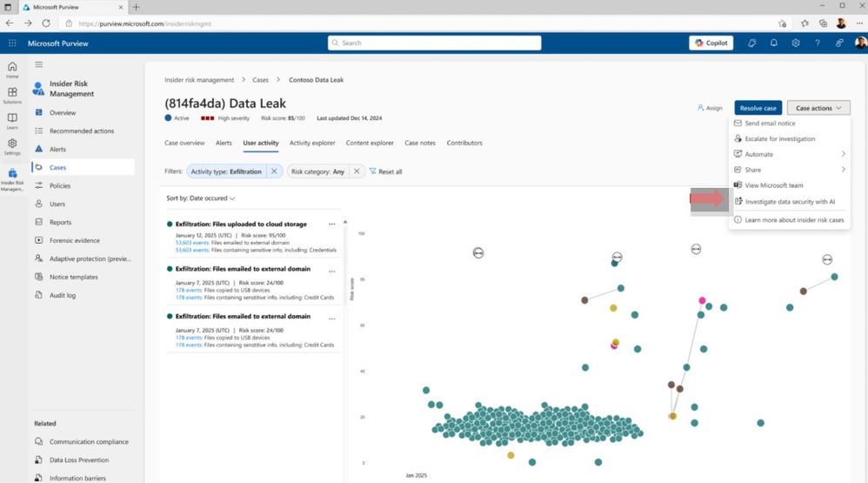
Task: Select Learn more about insider risk cases
Action: click(x=790, y=220)
